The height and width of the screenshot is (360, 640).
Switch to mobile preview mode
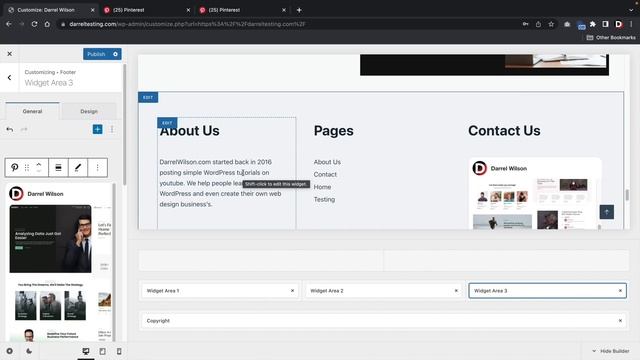119,351
